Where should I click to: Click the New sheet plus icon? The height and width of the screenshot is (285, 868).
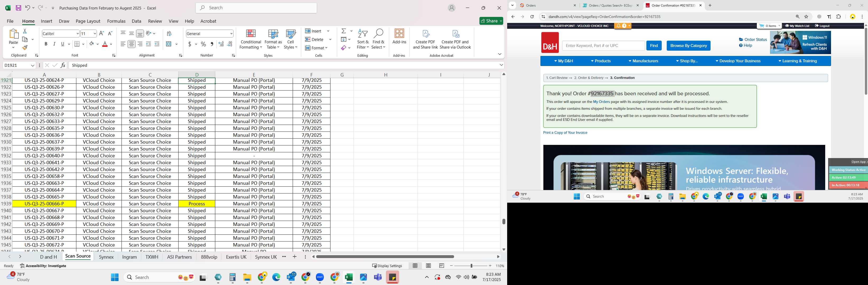(295, 257)
